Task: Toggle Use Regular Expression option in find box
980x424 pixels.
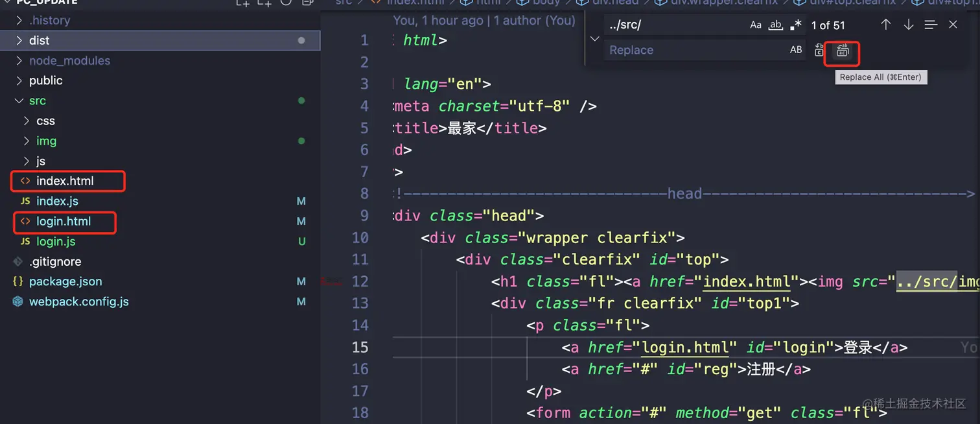Action: coord(796,25)
